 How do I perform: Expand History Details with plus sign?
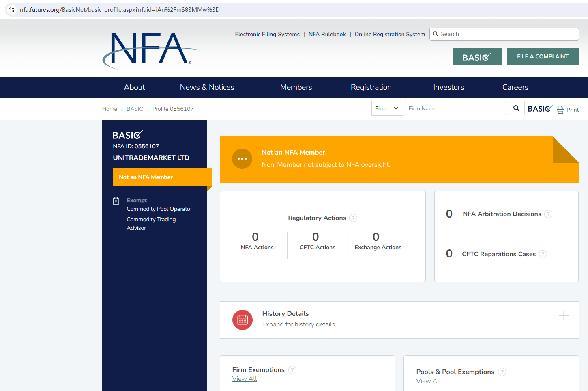tap(564, 315)
